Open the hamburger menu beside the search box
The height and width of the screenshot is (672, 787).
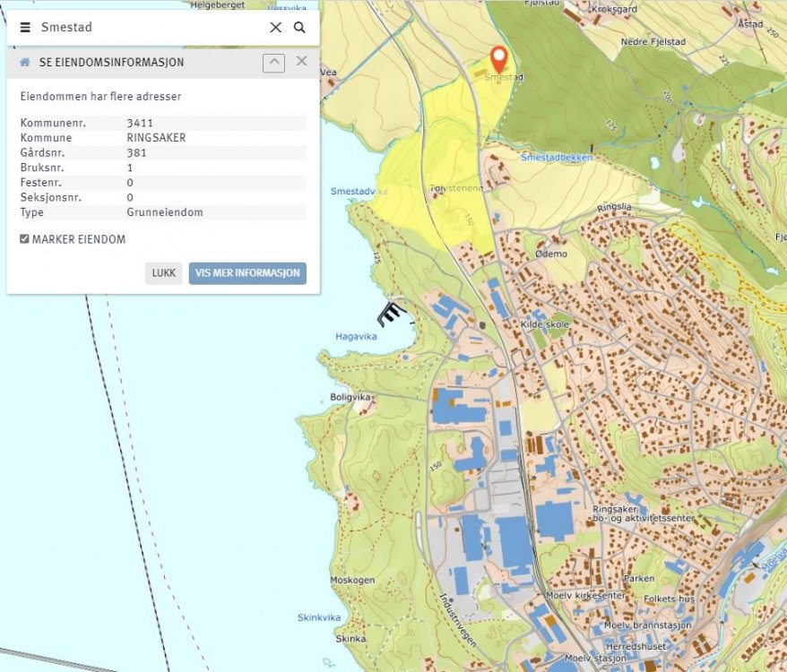click(25, 28)
